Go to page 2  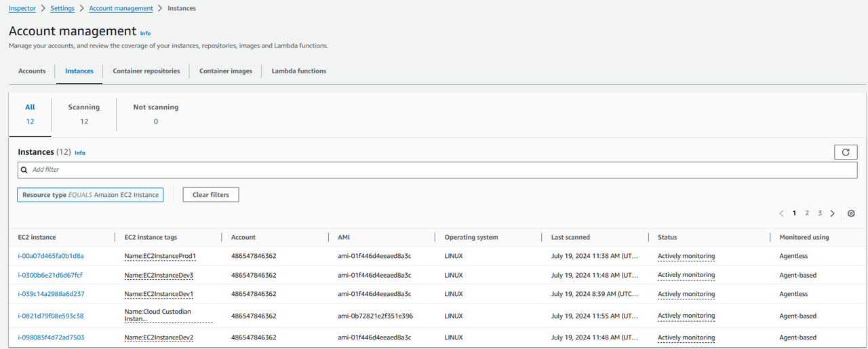click(x=807, y=213)
